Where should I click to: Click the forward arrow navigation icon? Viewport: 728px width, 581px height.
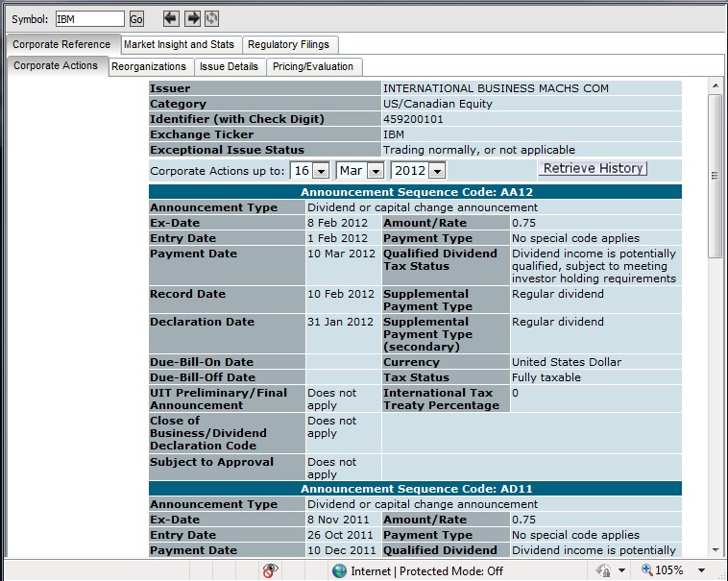pyautogui.click(x=192, y=18)
